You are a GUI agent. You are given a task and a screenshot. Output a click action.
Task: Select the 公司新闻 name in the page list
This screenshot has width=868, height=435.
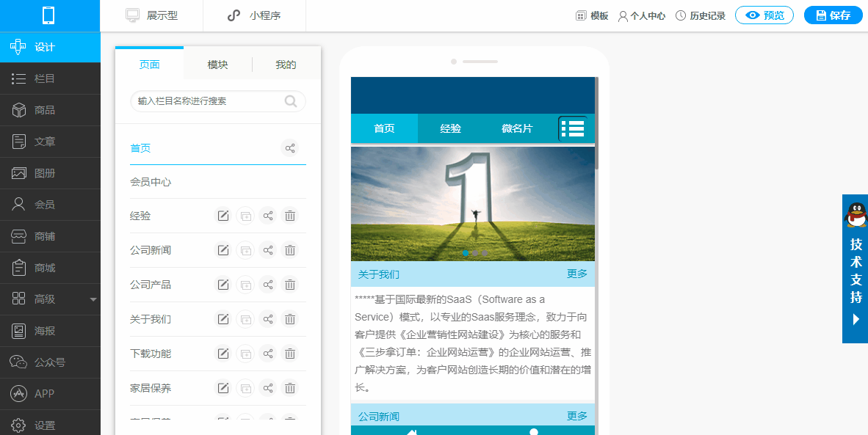[151, 250]
